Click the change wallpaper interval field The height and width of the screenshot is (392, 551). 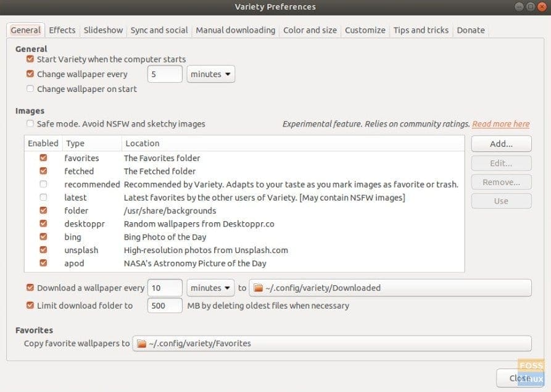(165, 74)
